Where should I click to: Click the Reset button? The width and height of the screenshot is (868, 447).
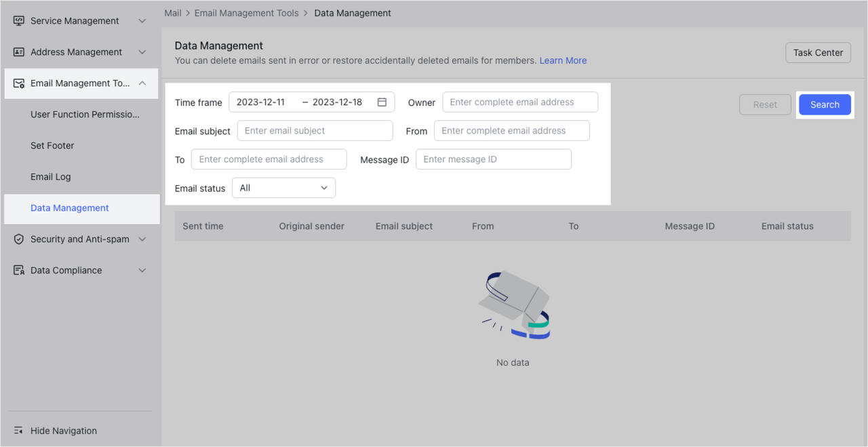click(x=765, y=104)
